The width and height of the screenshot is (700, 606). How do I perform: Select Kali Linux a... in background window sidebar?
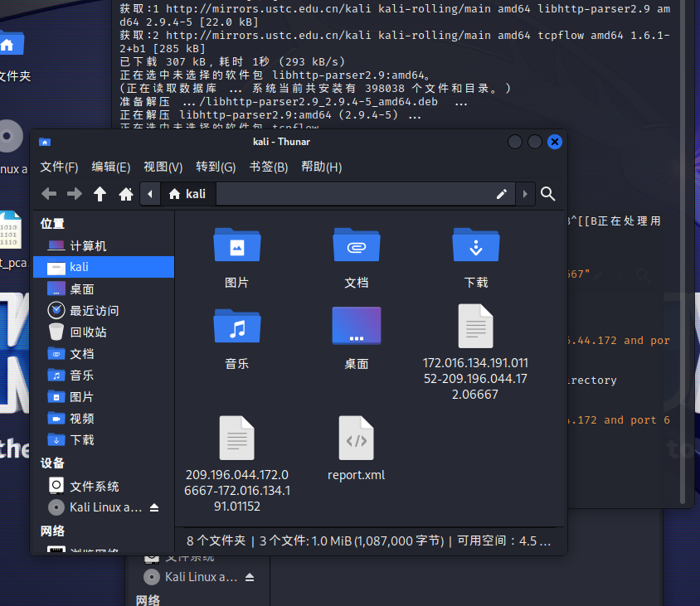click(x=191, y=577)
